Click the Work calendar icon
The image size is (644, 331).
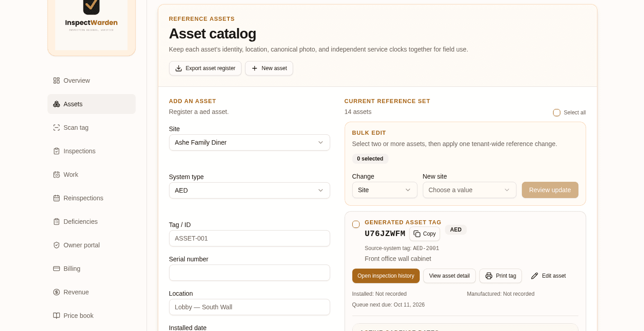pos(57,175)
